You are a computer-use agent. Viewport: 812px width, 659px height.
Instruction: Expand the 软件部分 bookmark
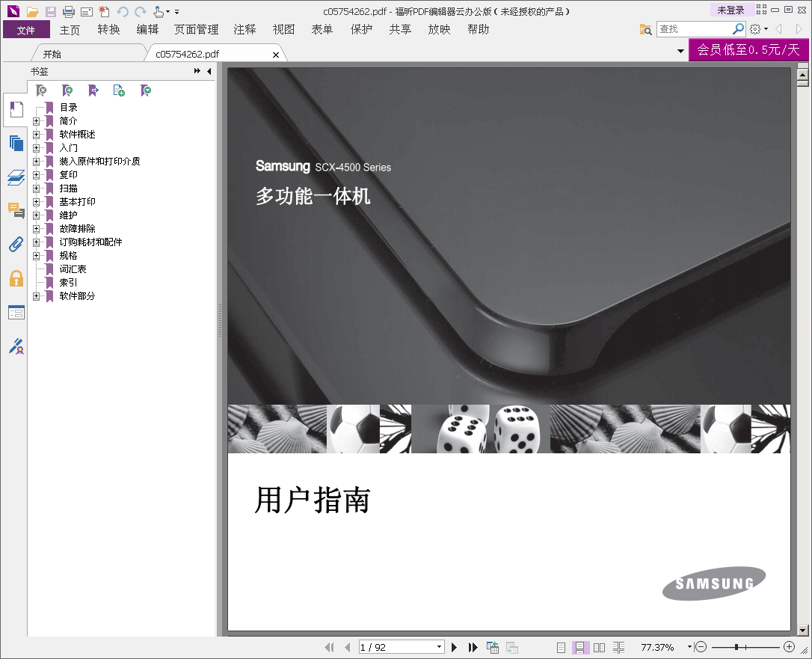pos(36,296)
